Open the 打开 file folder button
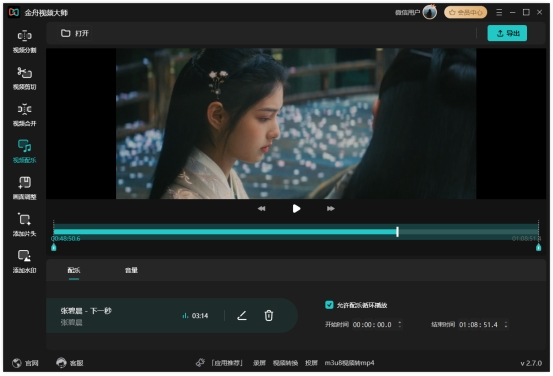This screenshot has height=376, width=553. 75,33
